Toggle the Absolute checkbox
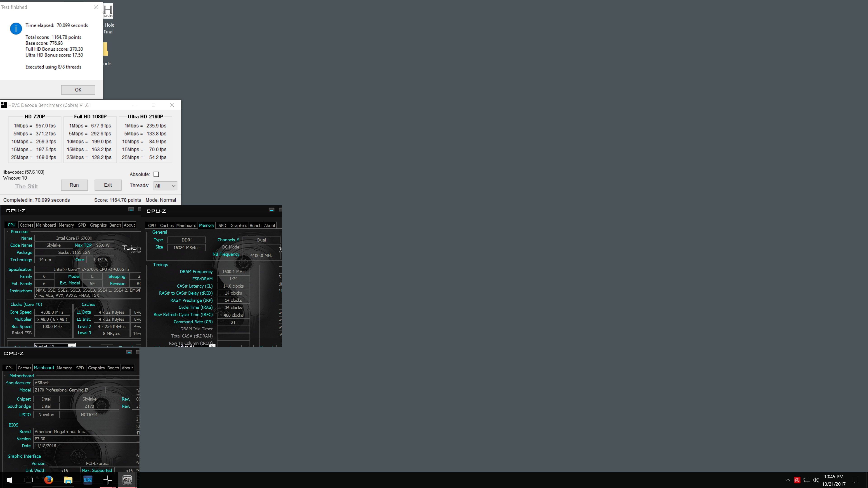The width and height of the screenshot is (868, 488). (x=156, y=174)
